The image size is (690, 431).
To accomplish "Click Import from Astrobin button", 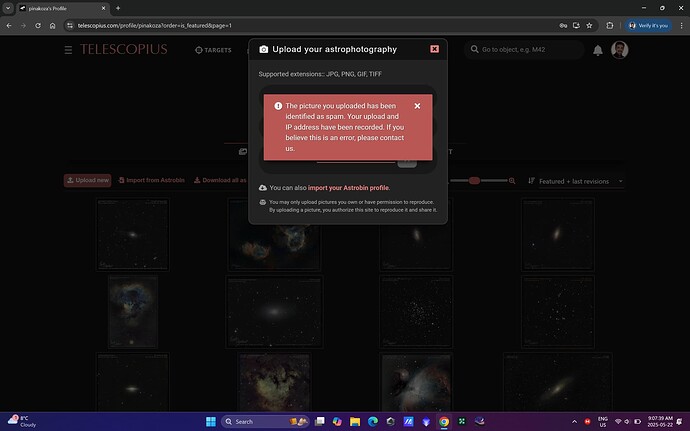I will click(152, 180).
